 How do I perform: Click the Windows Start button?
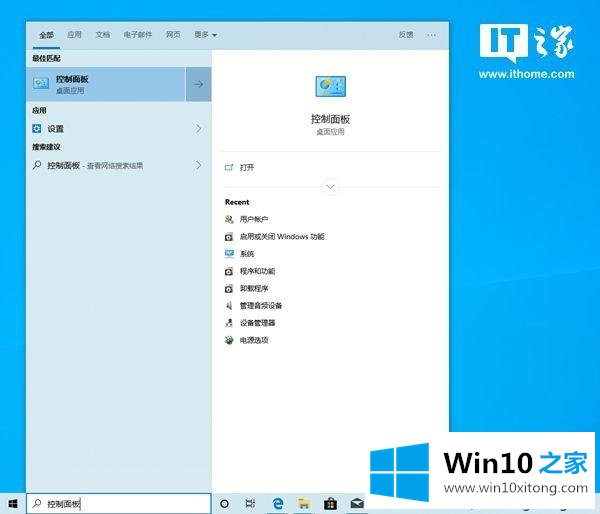[x=13, y=504]
